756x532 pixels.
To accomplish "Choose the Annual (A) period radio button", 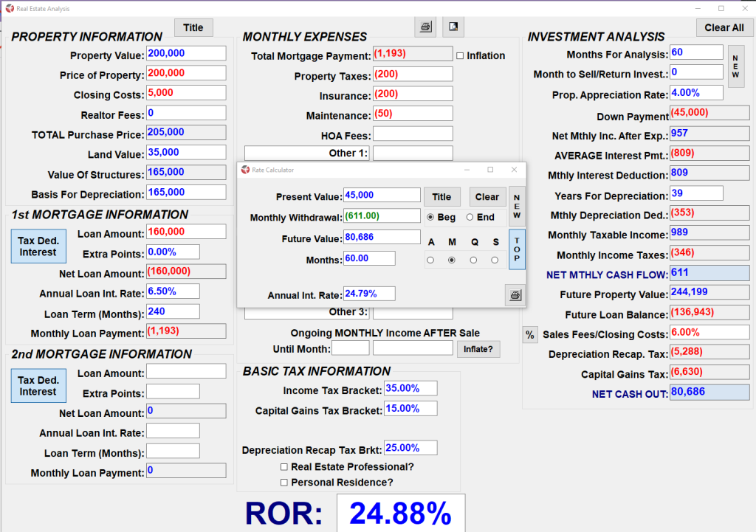I will 430,260.
